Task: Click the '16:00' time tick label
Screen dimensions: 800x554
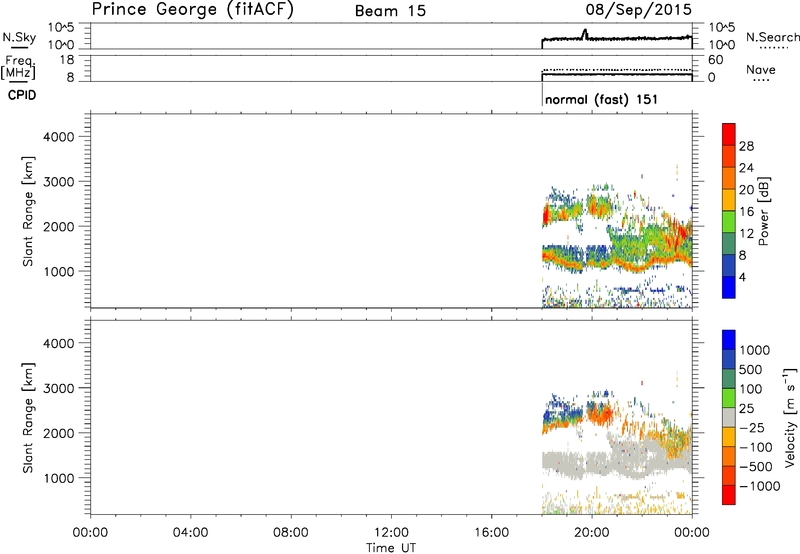Action: [x=491, y=533]
